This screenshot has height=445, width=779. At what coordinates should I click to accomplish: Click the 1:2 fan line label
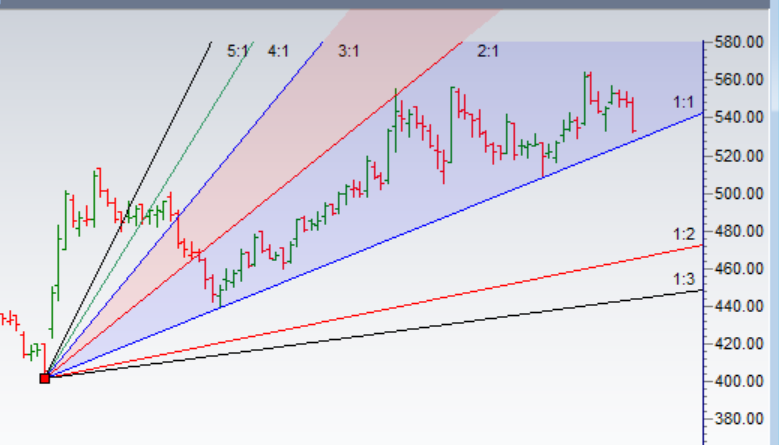pyautogui.click(x=683, y=234)
